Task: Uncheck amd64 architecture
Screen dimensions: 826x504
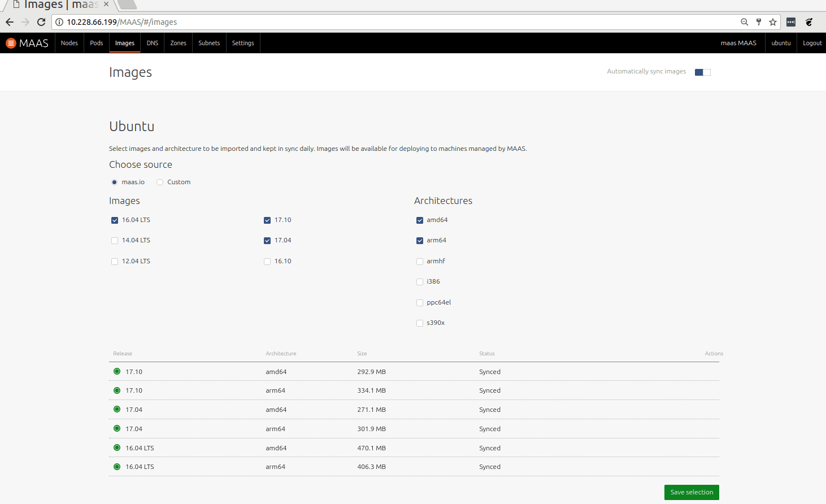Action: tap(420, 220)
